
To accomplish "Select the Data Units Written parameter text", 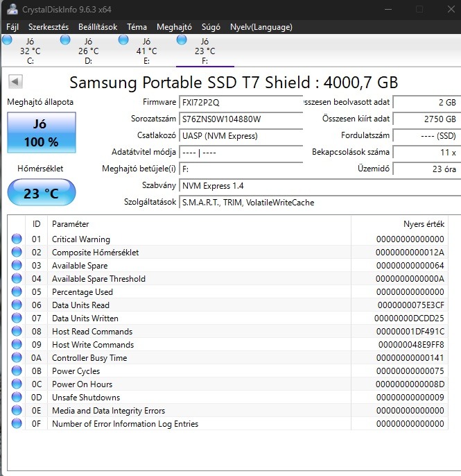I will coord(85,318).
